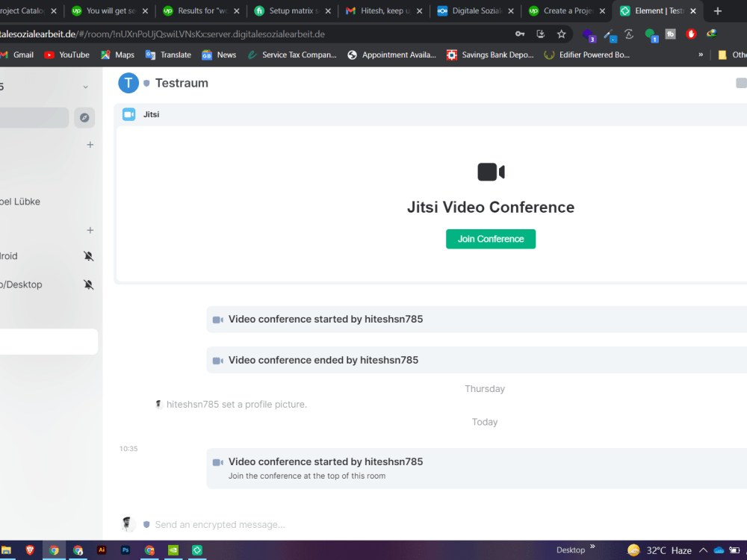Open Service Tax Company bookmark
The image size is (747, 560).
click(x=292, y=55)
